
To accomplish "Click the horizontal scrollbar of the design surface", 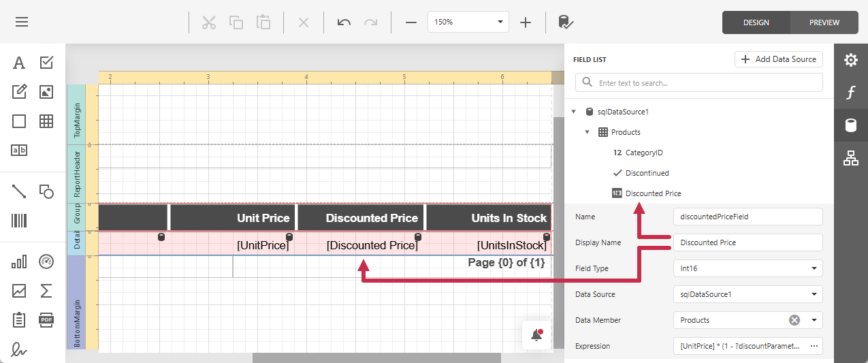I will click(376, 358).
